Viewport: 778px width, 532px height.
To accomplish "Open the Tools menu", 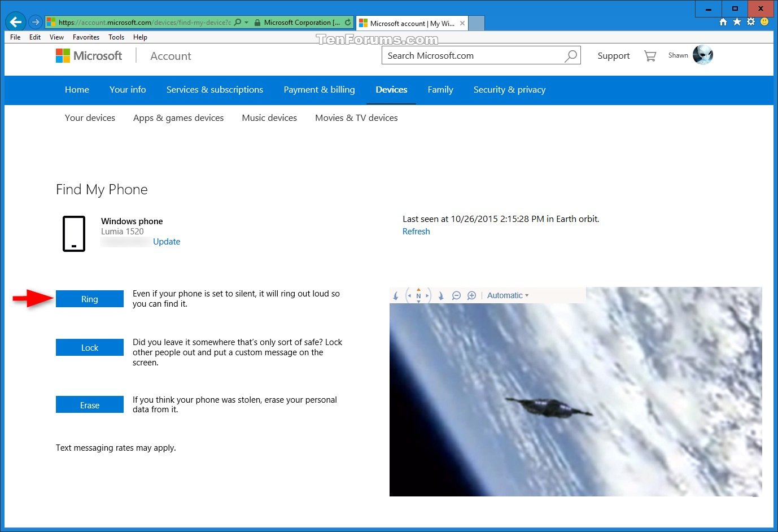I will (116, 37).
